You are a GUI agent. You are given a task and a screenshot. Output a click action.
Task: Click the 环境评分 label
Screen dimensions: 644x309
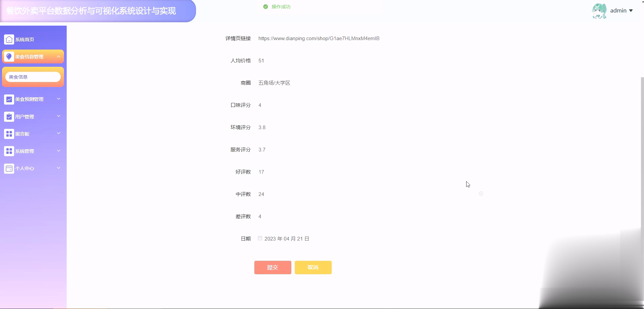pyautogui.click(x=240, y=128)
